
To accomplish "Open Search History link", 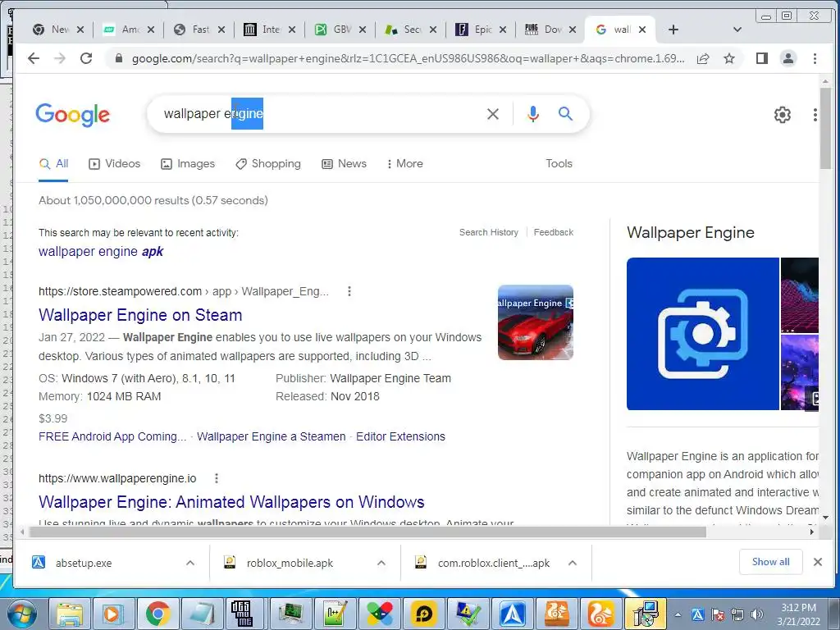I will click(489, 232).
